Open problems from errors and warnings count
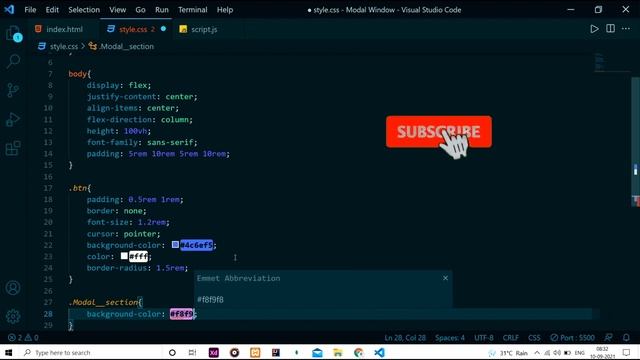640x360 pixels. tap(23, 338)
